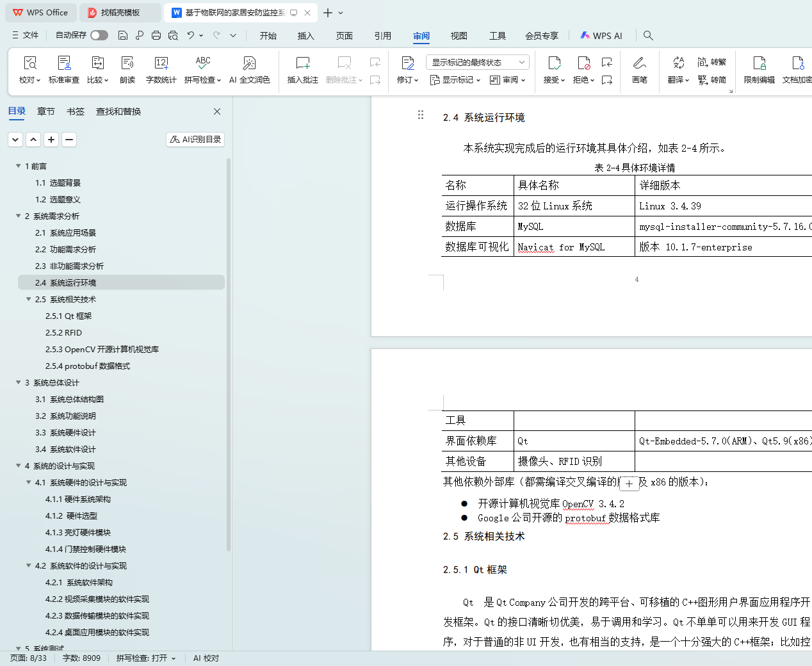Click the search magnifier in menu bar
The width and height of the screenshot is (812, 666).
648,36
